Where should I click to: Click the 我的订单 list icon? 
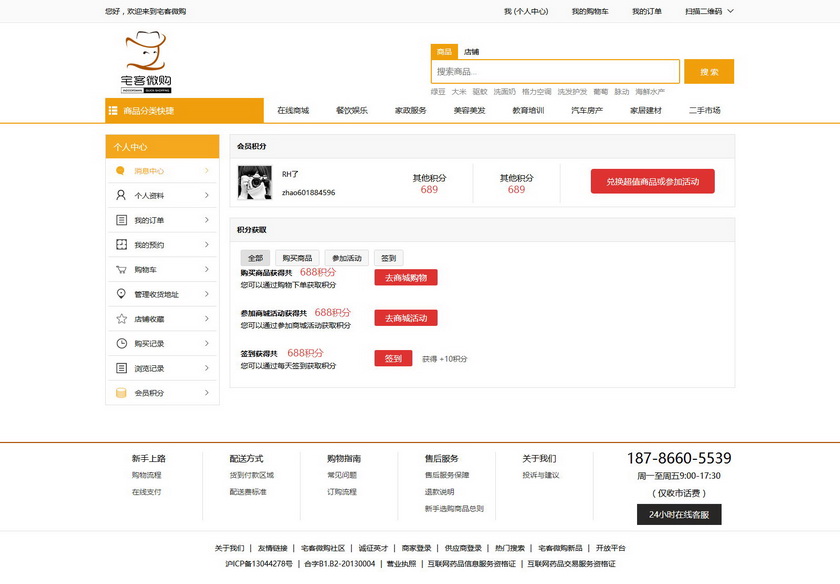122,220
